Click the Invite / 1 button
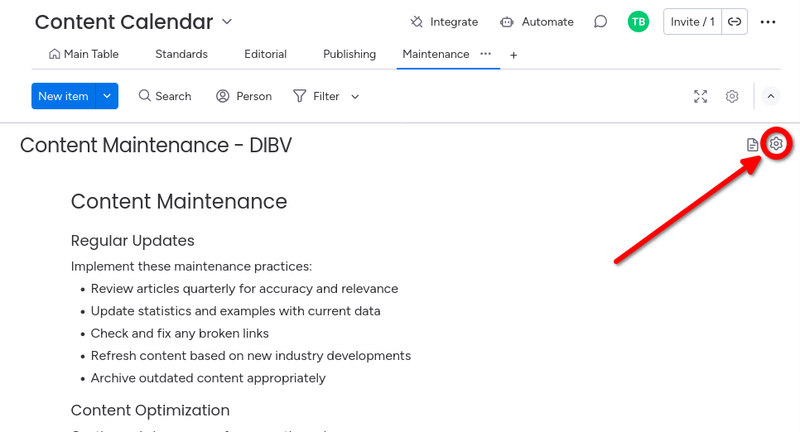The width and height of the screenshot is (800, 432). tap(692, 22)
